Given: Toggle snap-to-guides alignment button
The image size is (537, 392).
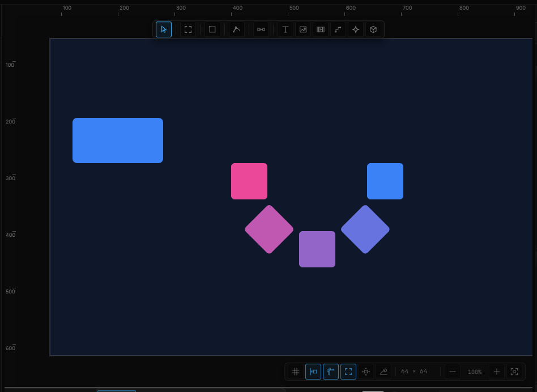Looking at the screenshot, I should coord(313,372).
